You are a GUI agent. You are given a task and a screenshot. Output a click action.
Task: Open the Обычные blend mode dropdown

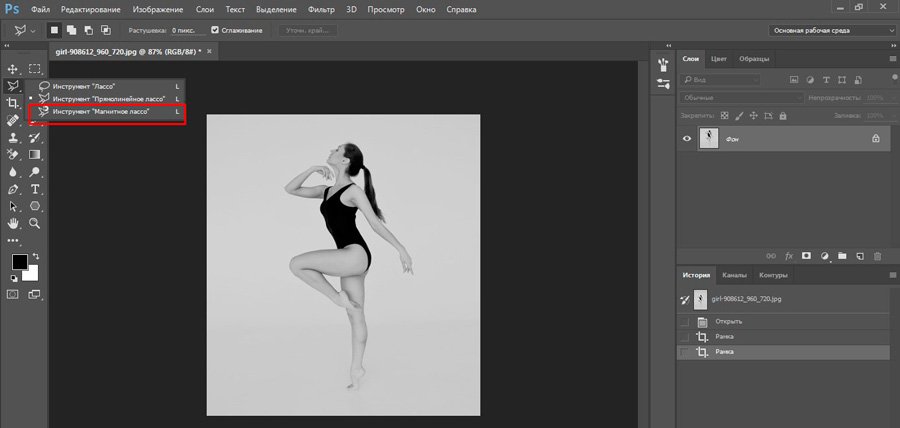[x=740, y=98]
